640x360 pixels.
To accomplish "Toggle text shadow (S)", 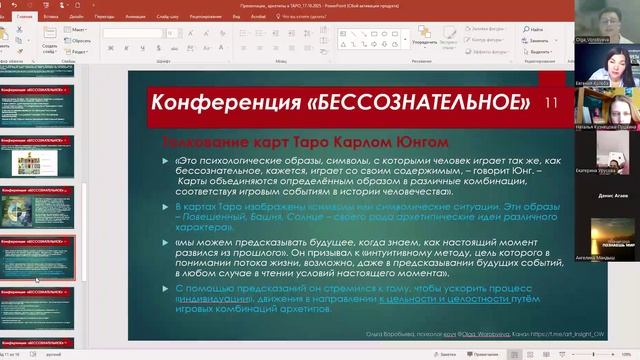I will pos(158,48).
